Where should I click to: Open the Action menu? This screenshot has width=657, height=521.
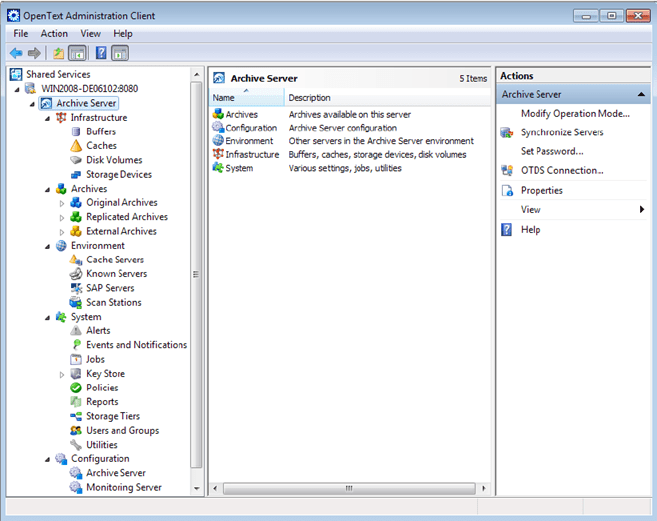pyautogui.click(x=54, y=34)
